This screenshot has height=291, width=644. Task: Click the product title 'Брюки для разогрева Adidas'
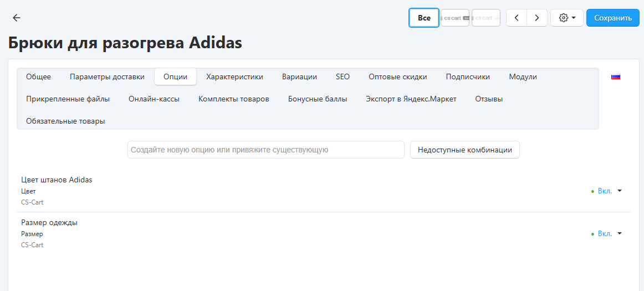(125, 43)
